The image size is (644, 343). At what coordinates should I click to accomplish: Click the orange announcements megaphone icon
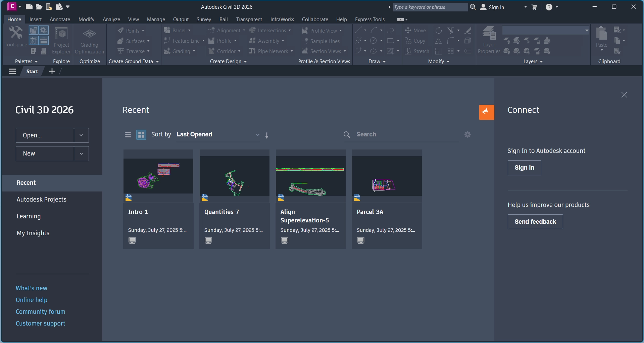pos(486,112)
